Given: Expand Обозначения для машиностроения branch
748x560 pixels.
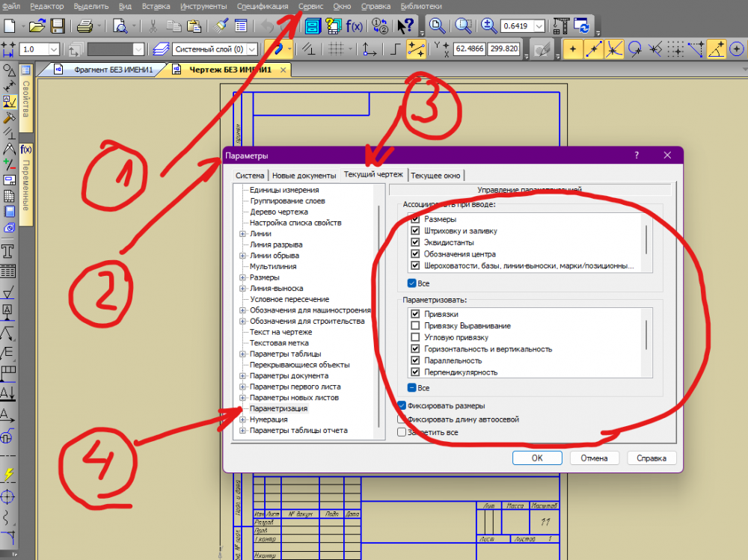Looking at the screenshot, I should tap(241, 310).
